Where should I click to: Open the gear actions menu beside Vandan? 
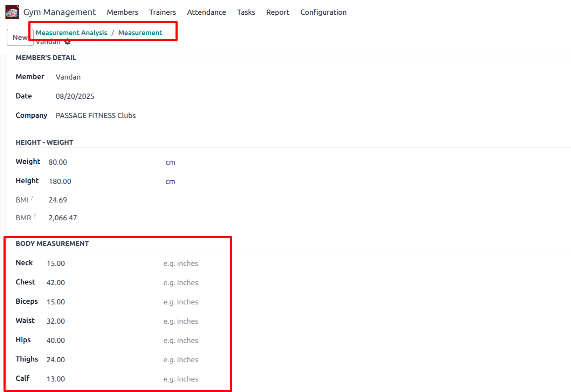pos(68,42)
